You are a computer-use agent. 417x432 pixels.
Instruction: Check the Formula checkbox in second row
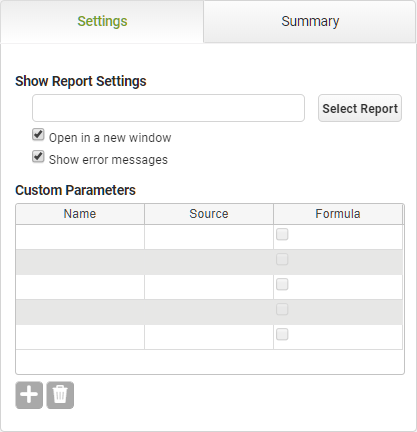point(282,259)
